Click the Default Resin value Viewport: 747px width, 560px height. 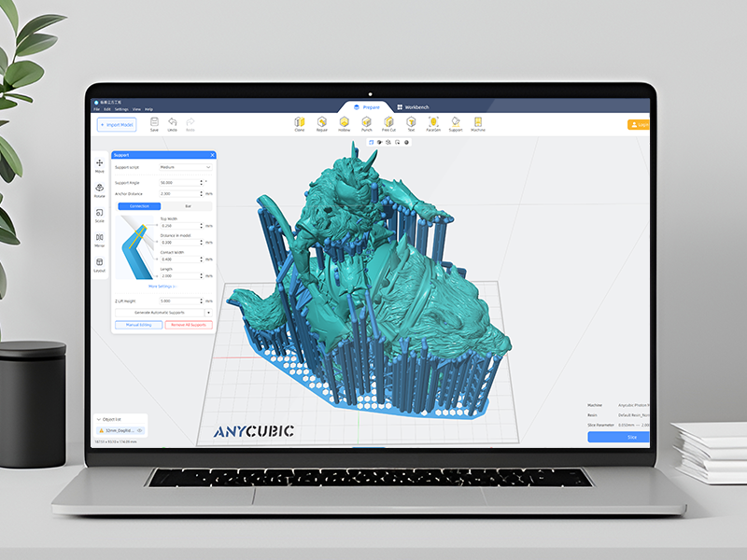pyautogui.click(x=634, y=415)
